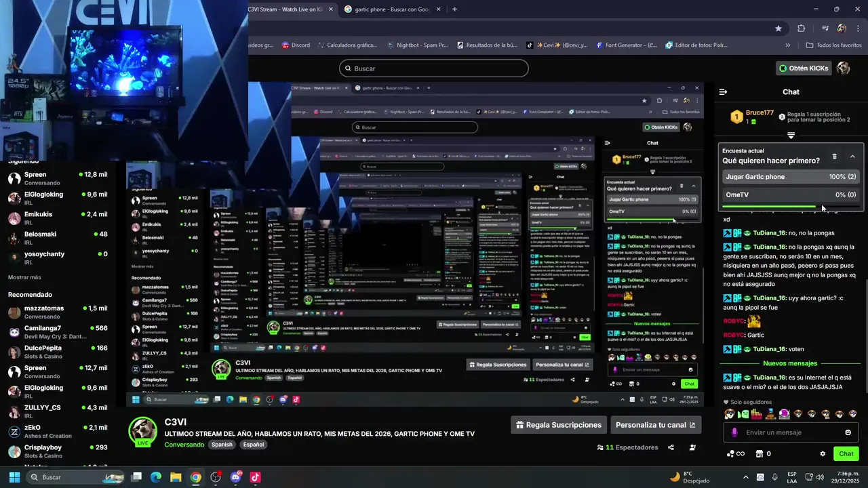Click the purple microphone icon in message box
The image size is (868, 488).
click(x=734, y=432)
